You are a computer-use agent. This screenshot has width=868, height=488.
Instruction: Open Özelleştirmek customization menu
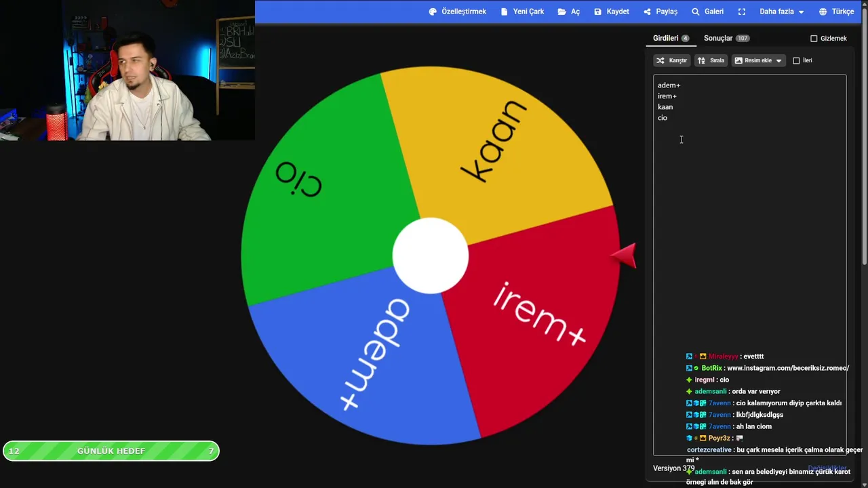(x=458, y=12)
